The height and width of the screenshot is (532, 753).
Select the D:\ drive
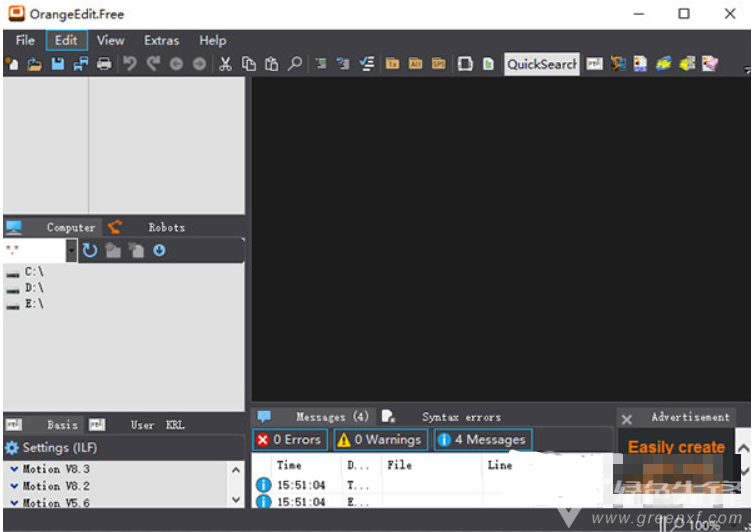[x=25, y=288]
